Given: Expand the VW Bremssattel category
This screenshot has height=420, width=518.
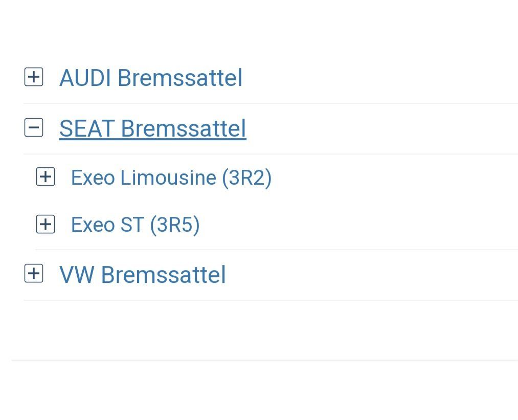Looking at the screenshot, I should pyautogui.click(x=34, y=274).
